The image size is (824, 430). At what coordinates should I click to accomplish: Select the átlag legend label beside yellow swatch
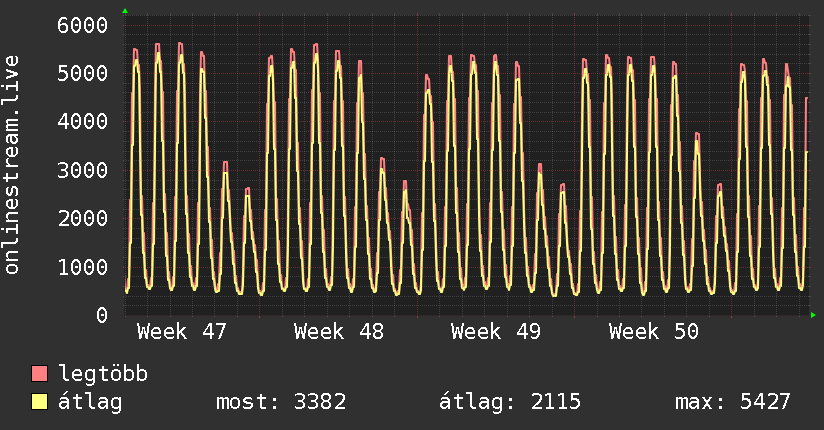[x=92, y=403]
